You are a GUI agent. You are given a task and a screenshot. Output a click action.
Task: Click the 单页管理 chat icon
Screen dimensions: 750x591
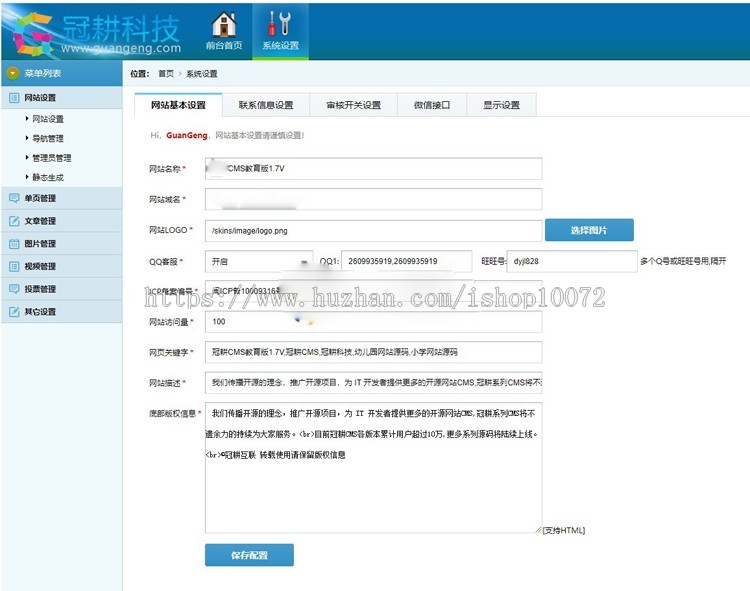tap(14, 198)
